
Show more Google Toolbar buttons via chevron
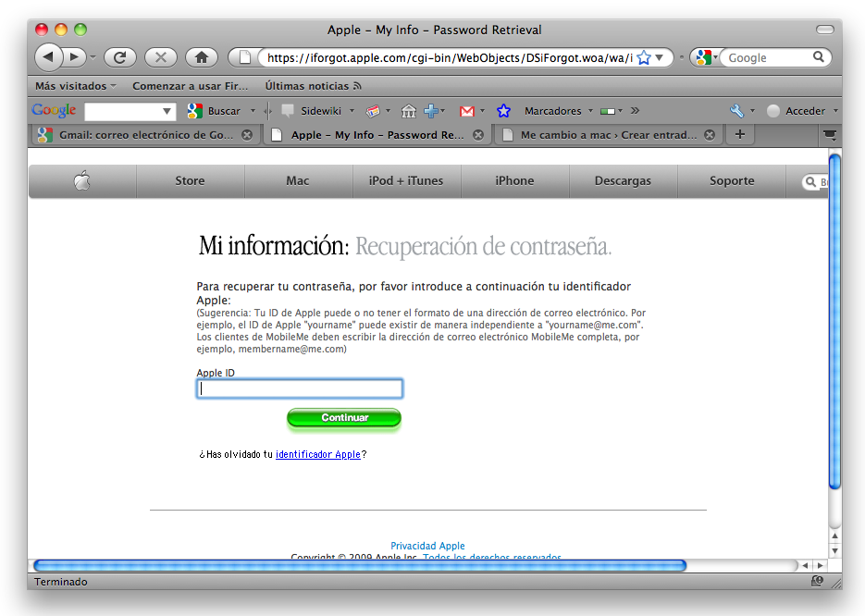coord(635,110)
